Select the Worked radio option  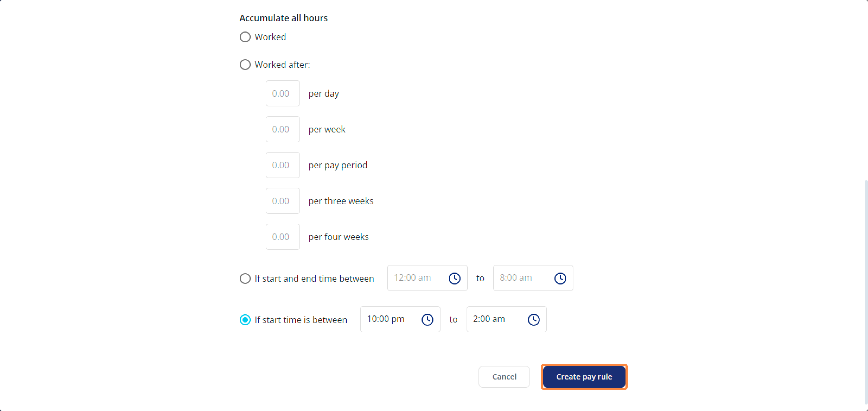click(x=245, y=37)
